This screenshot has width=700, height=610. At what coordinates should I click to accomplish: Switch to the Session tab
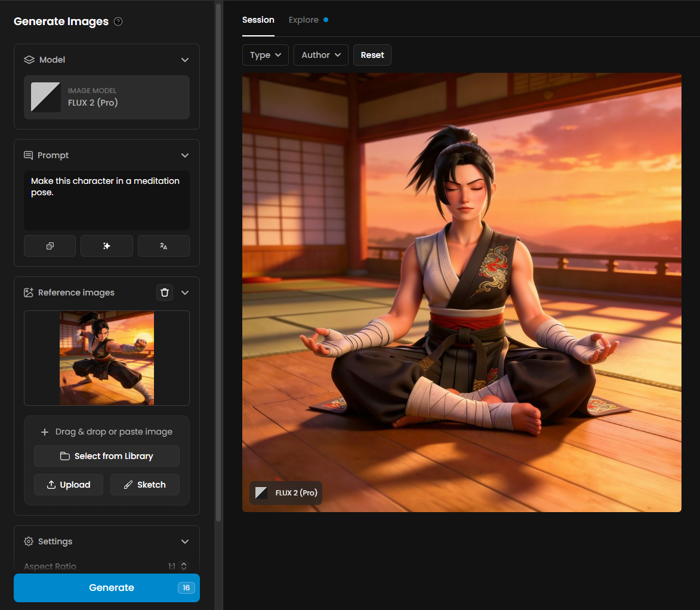pyautogui.click(x=258, y=20)
